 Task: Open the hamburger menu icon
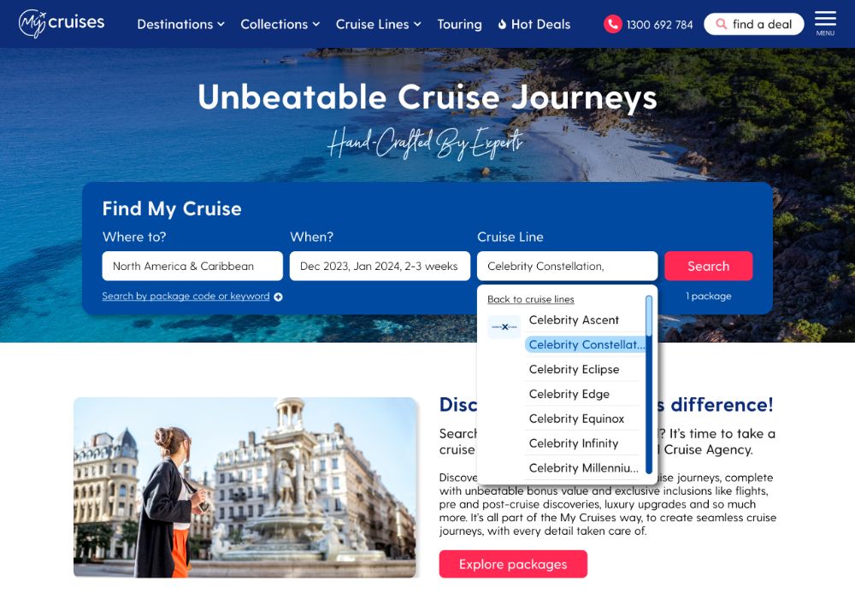coord(825,23)
